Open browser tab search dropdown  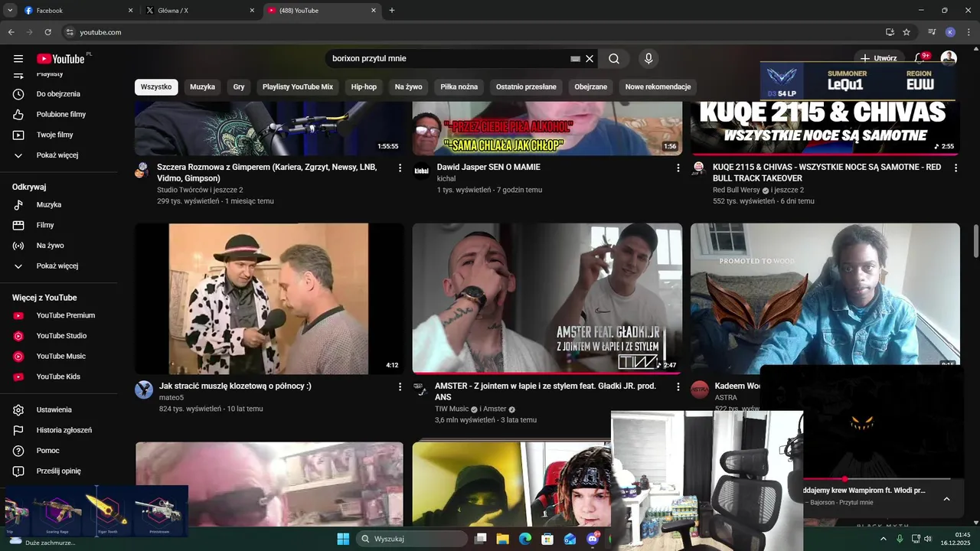click(x=10, y=11)
